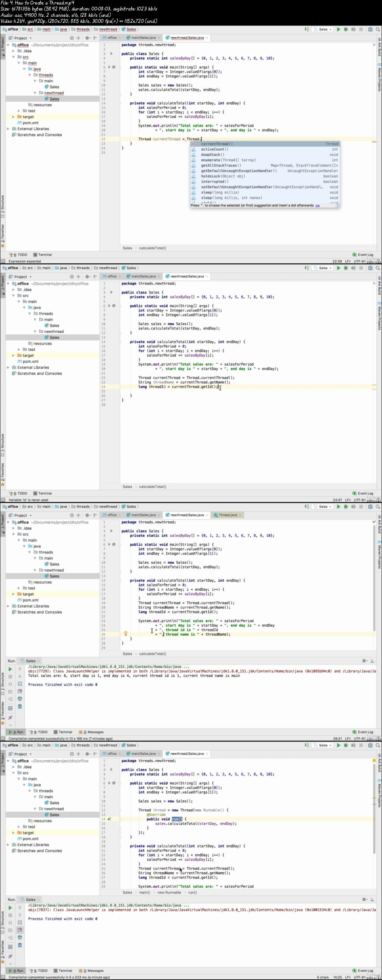
Task: Click line 6 run gutter arrow in 'never used' frame
Action: click(x=109, y=306)
